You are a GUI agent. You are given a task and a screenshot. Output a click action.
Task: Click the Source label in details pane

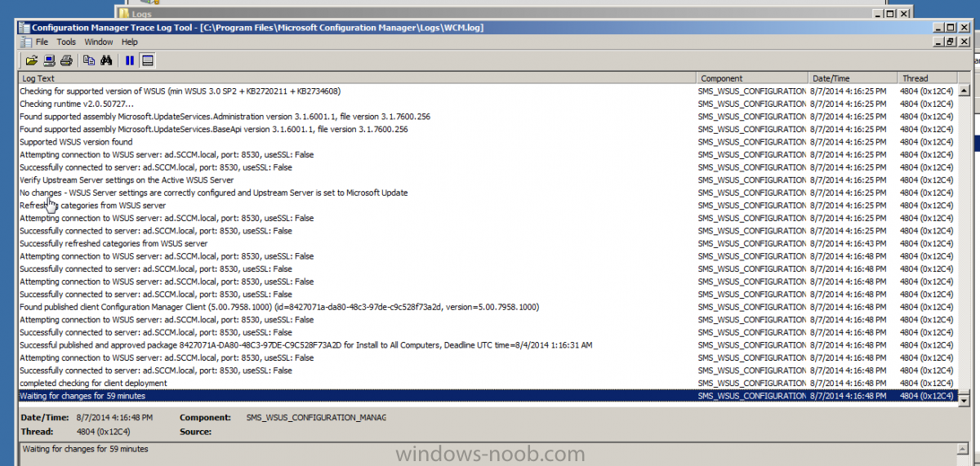coord(196,432)
